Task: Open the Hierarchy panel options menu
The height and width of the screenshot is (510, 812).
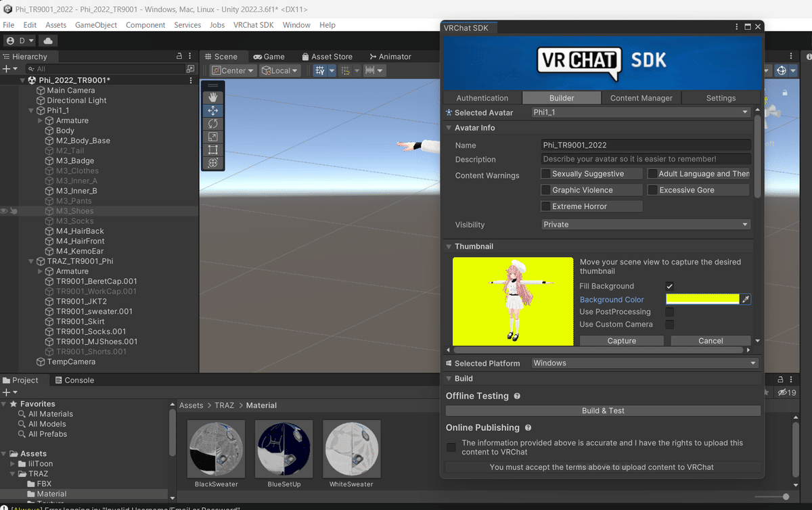Action: tap(191, 57)
